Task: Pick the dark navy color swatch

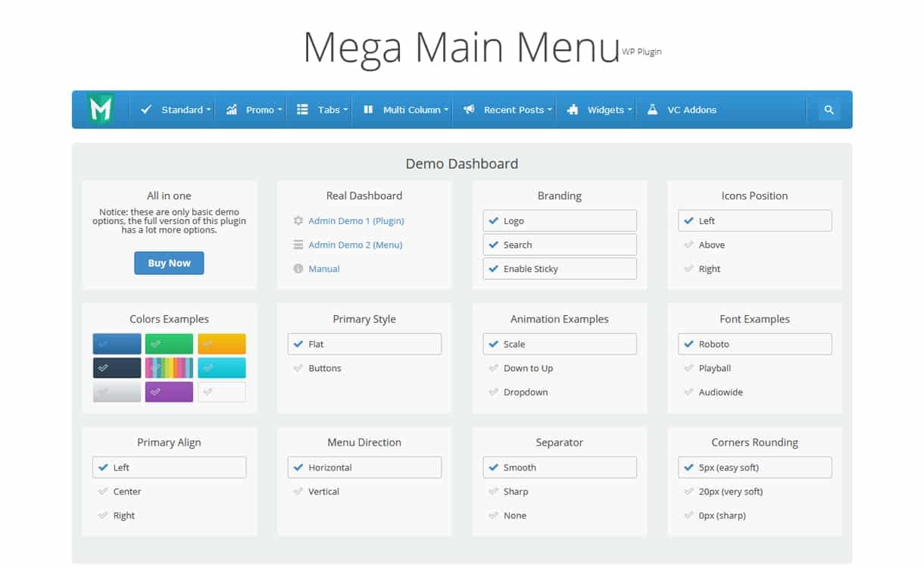Action: [117, 368]
